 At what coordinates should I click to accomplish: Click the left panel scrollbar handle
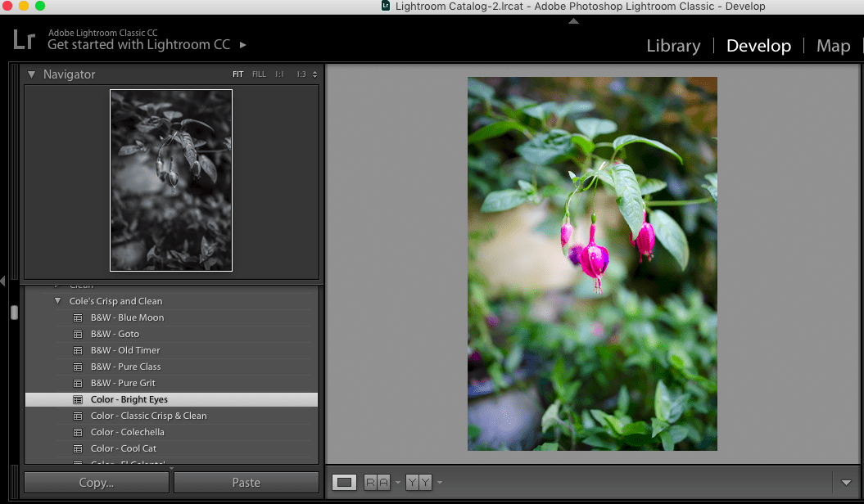(x=14, y=313)
